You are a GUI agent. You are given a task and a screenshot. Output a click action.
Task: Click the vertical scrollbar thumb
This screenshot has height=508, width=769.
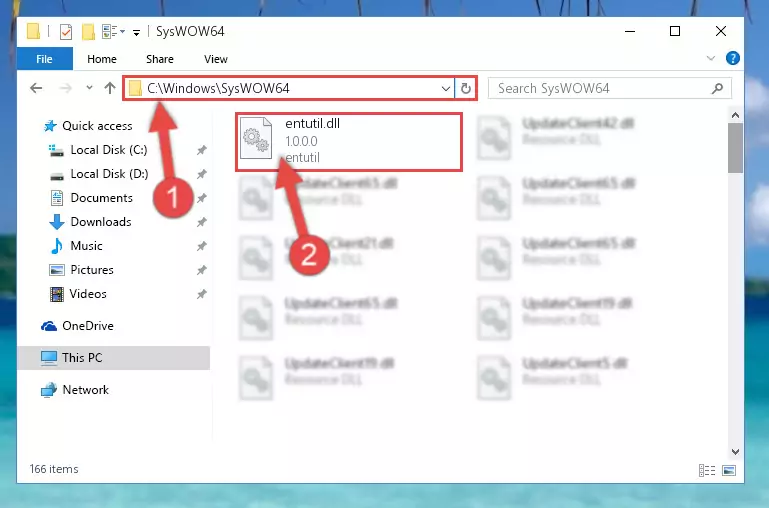(735, 148)
